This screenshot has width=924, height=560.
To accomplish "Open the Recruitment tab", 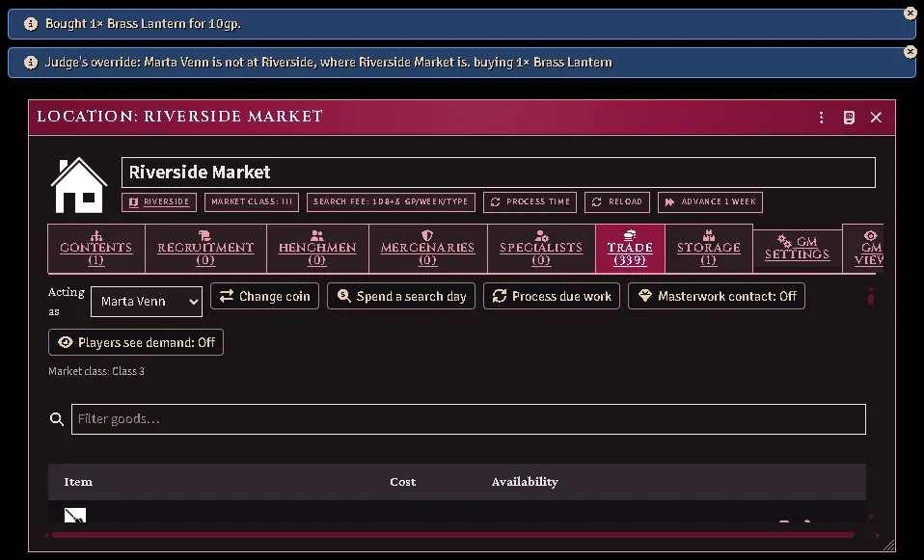I will click(205, 249).
